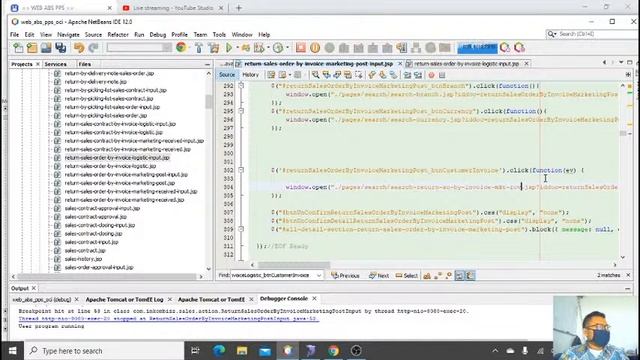Viewport: 640px width, 360px height.
Task: Close the return-sales-order-by-invoice-marketing-post-input.jsp editor tab
Action: pyautogui.click(x=400, y=64)
